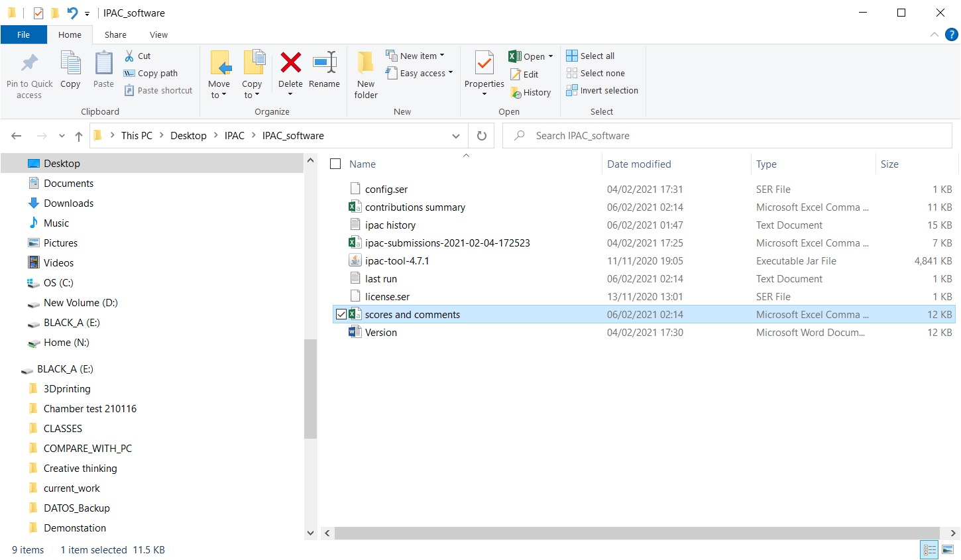Viewport: 961px width, 560px height.
Task: Click This PC in breadcrumb
Action: pos(137,136)
